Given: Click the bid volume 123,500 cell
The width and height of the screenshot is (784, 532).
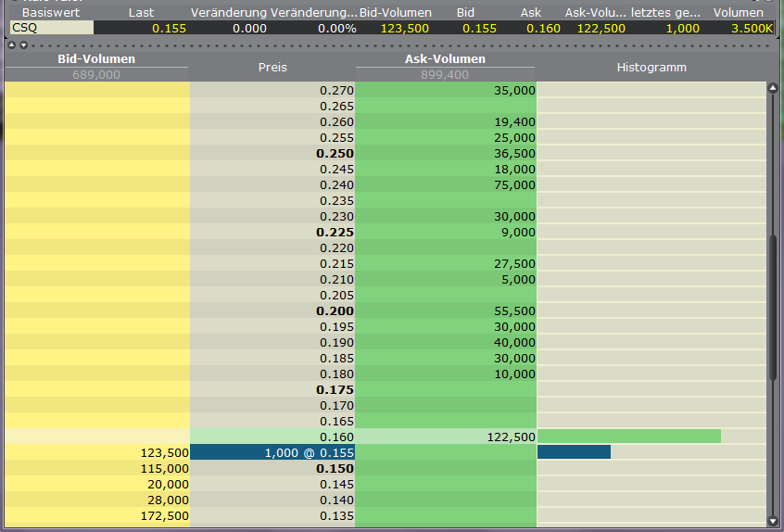Looking at the screenshot, I should (97, 452).
